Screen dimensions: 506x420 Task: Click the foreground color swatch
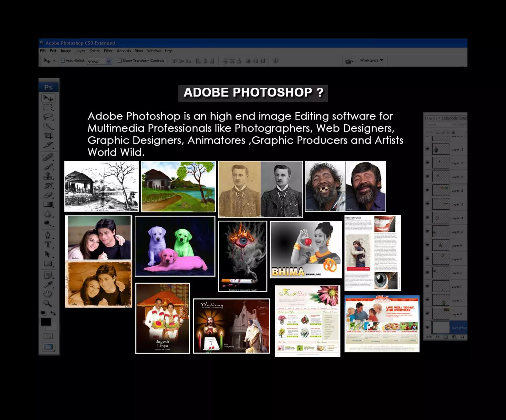coord(46,322)
